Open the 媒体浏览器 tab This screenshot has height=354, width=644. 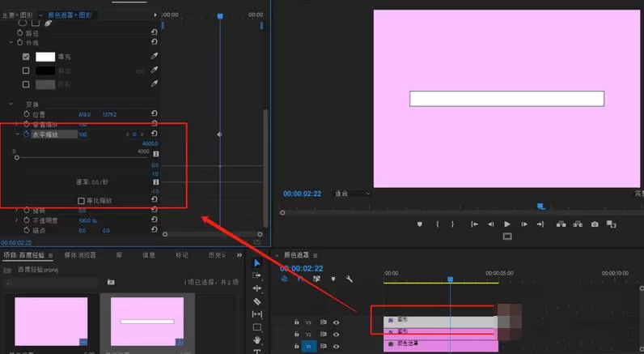[80, 255]
